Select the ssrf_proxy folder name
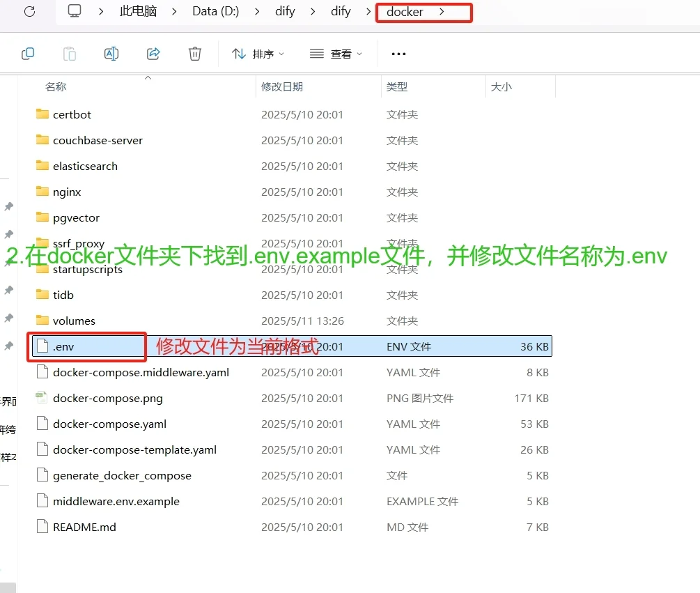The height and width of the screenshot is (593, 700). 79,244
